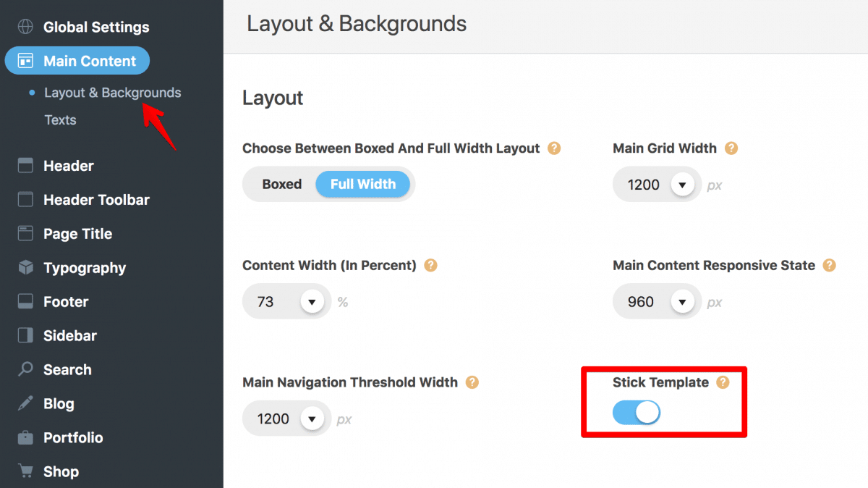
Task: Open the Main Grid Width dropdown
Action: (x=682, y=185)
